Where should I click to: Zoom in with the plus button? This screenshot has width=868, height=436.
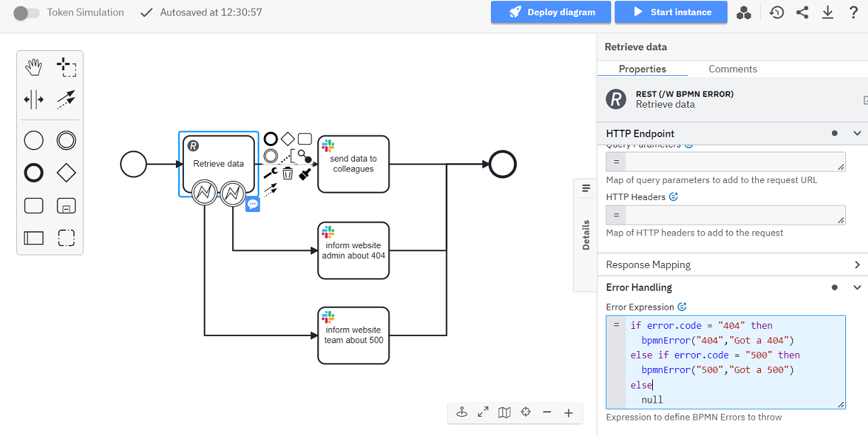(568, 413)
